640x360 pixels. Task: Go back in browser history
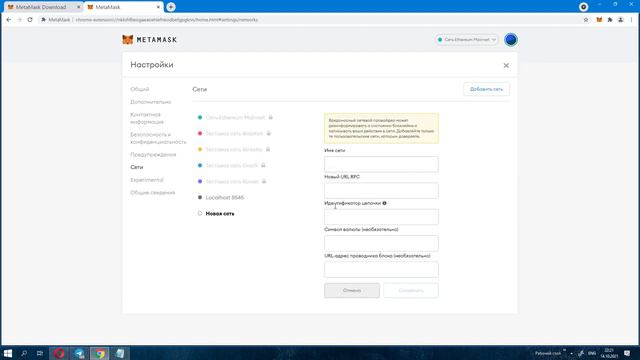[x=9, y=20]
